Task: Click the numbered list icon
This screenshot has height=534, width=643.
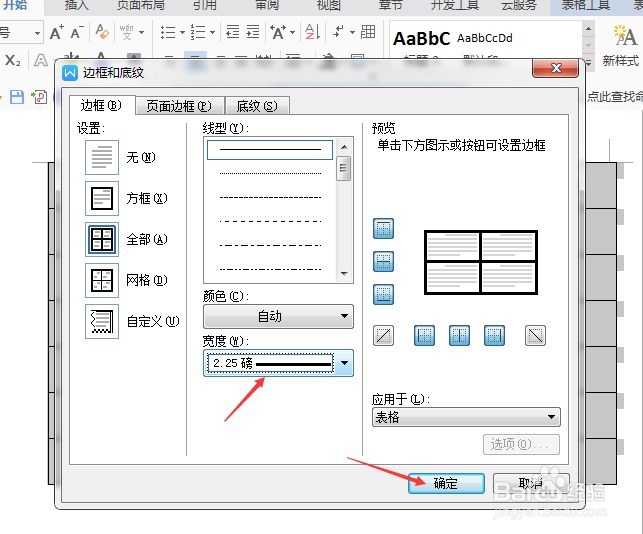Action: click(198, 32)
